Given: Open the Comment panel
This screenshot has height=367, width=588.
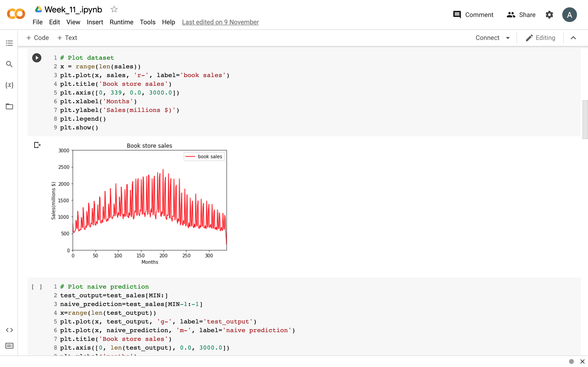Looking at the screenshot, I should [x=473, y=14].
